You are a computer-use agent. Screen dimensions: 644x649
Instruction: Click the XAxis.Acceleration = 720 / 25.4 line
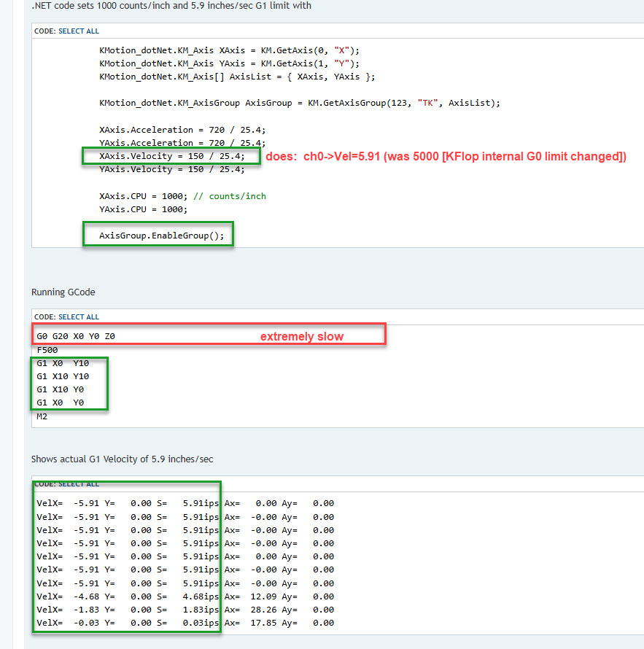pyautogui.click(x=182, y=130)
